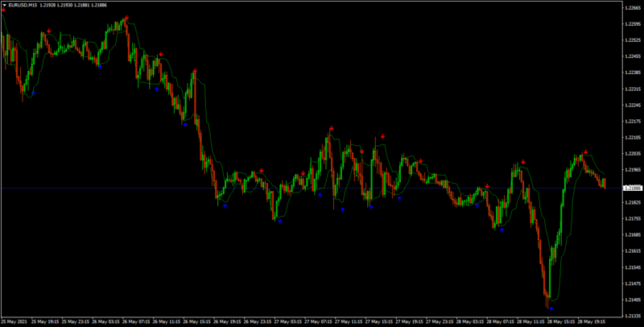Viewport: 644px width, 327px height.
Task: Click price scale value 1.22385
Action: [632, 72]
